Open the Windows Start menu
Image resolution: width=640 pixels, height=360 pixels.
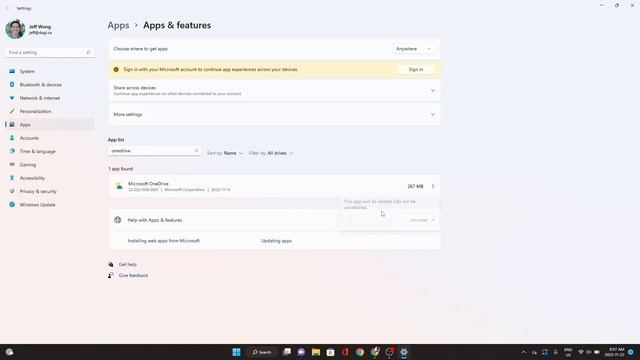[x=236, y=352]
